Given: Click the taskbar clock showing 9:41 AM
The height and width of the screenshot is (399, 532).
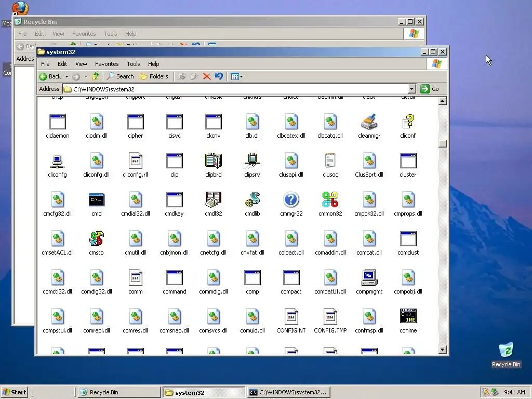Looking at the screenshot, I should coord(514,392).
